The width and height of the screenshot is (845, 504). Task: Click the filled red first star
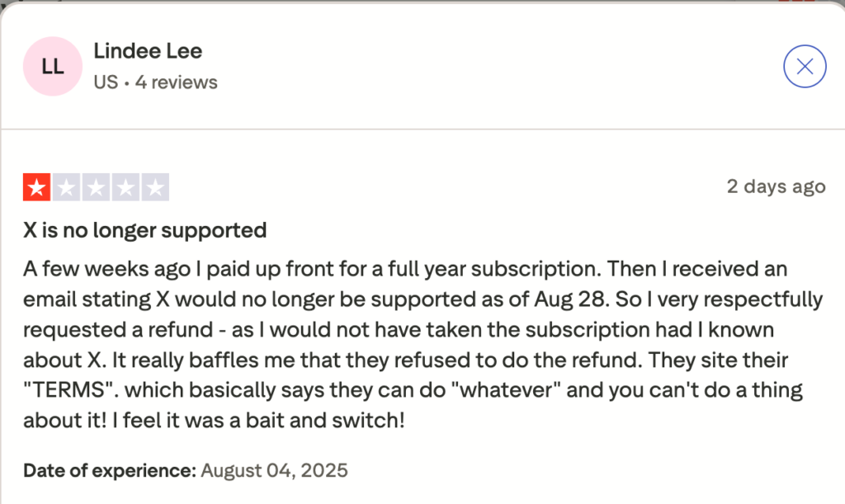point(37,188)
